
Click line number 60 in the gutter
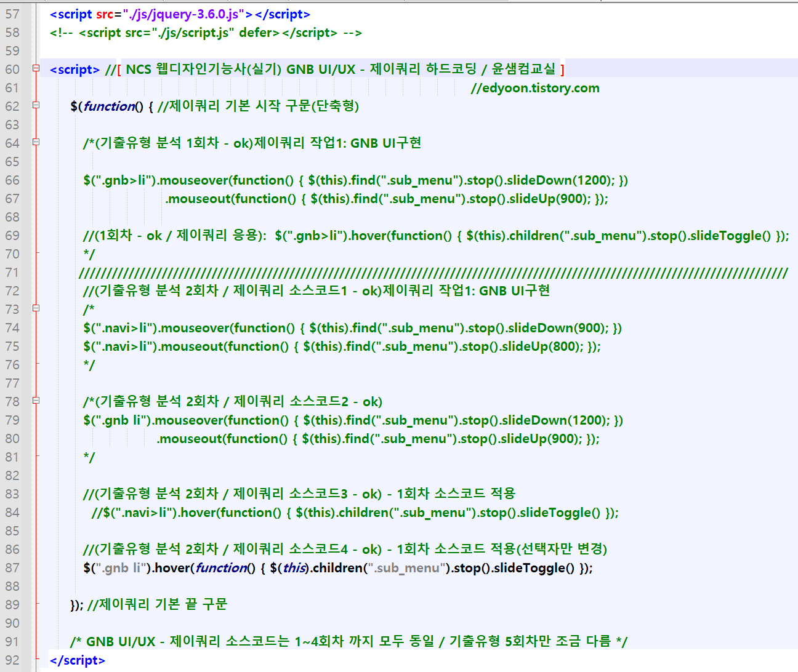click(x=12, y=70)
